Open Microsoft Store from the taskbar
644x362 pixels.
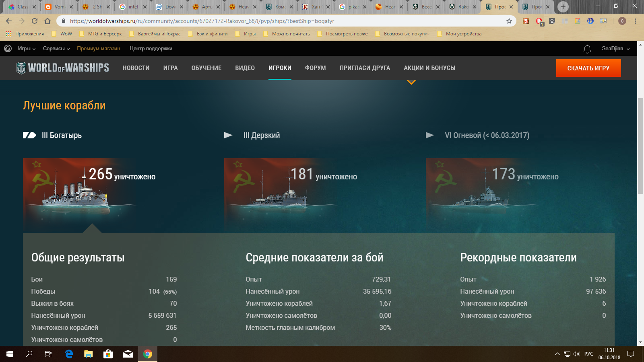pos(108,354)
